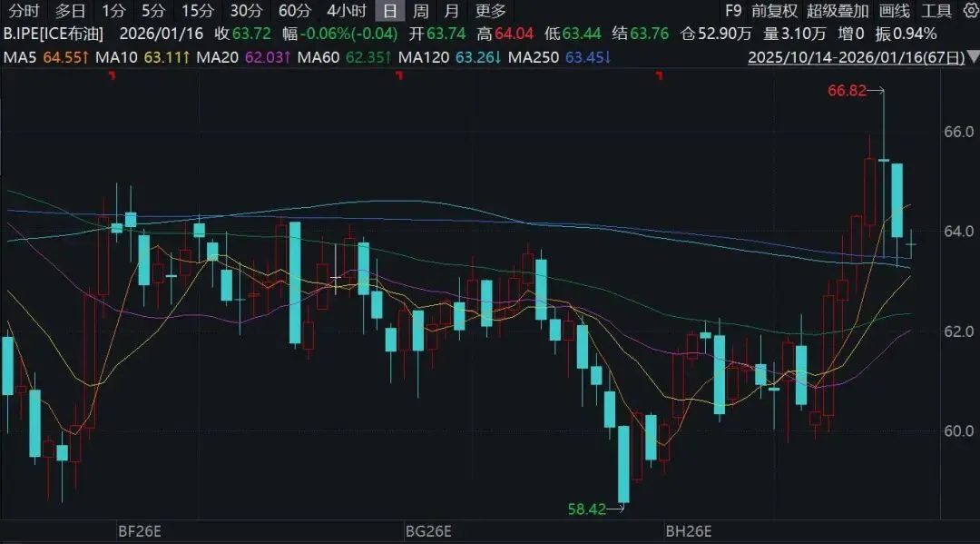Switch to 周 weekly period
The width and height of the screenshot is (980, 544).
(420, 11)
